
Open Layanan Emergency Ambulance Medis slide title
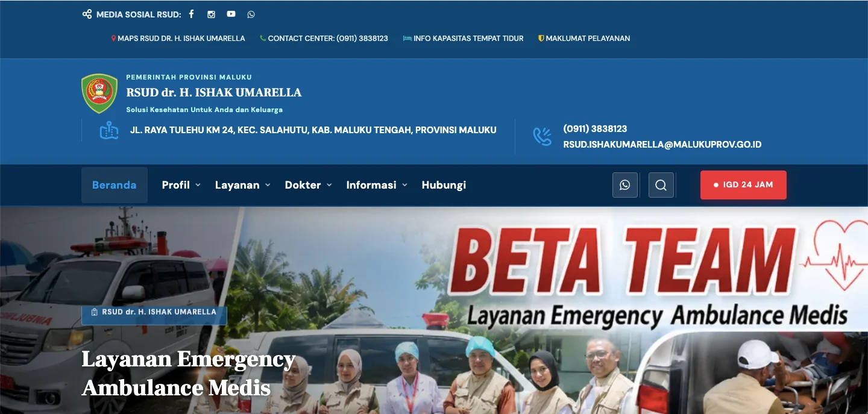[189, 373]
